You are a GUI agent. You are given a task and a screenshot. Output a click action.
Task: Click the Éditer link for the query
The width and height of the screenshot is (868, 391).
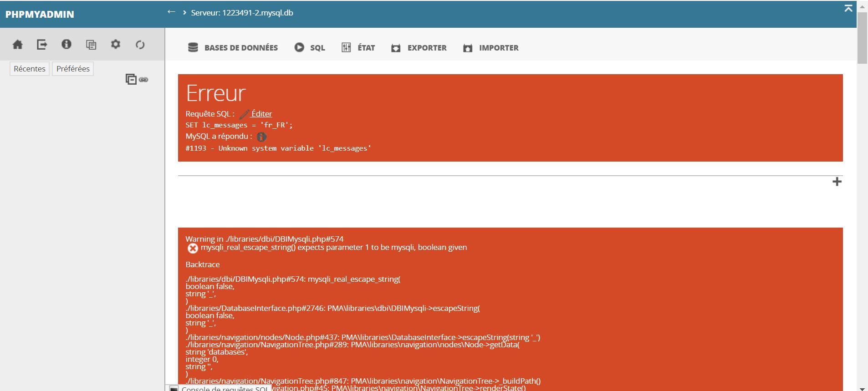pos(261,114)
